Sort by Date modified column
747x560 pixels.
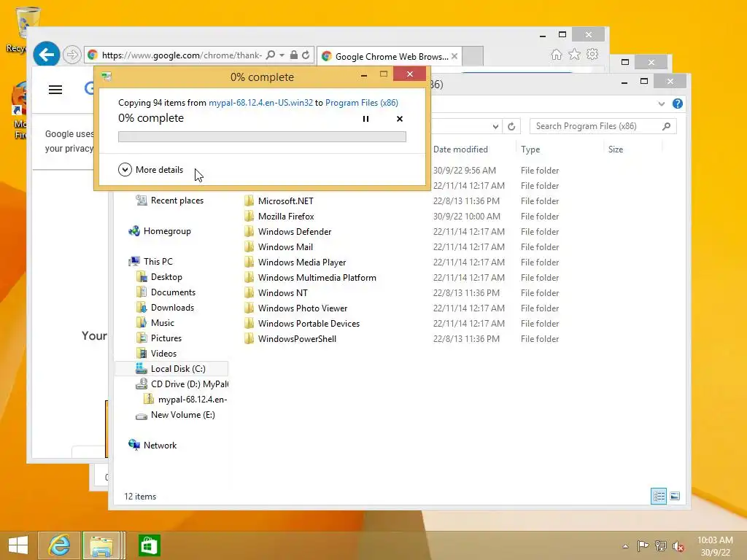pyautogui.click(x=460, y=149)
